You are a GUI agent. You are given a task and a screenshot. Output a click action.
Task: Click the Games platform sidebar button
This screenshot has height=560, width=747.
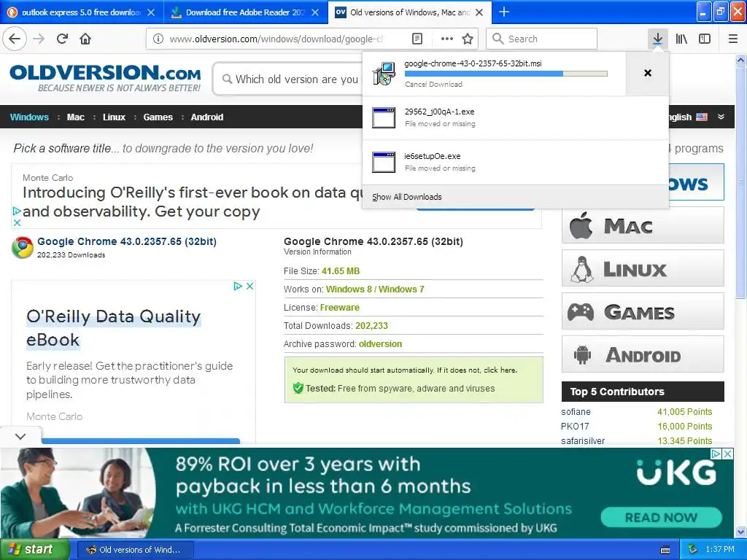coord(643,311)
